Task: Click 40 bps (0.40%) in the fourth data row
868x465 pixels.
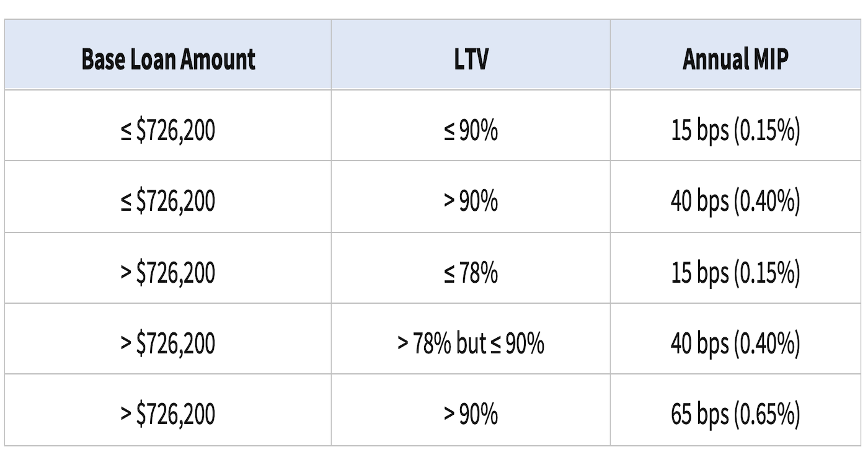Action: [x=735, y=343]
